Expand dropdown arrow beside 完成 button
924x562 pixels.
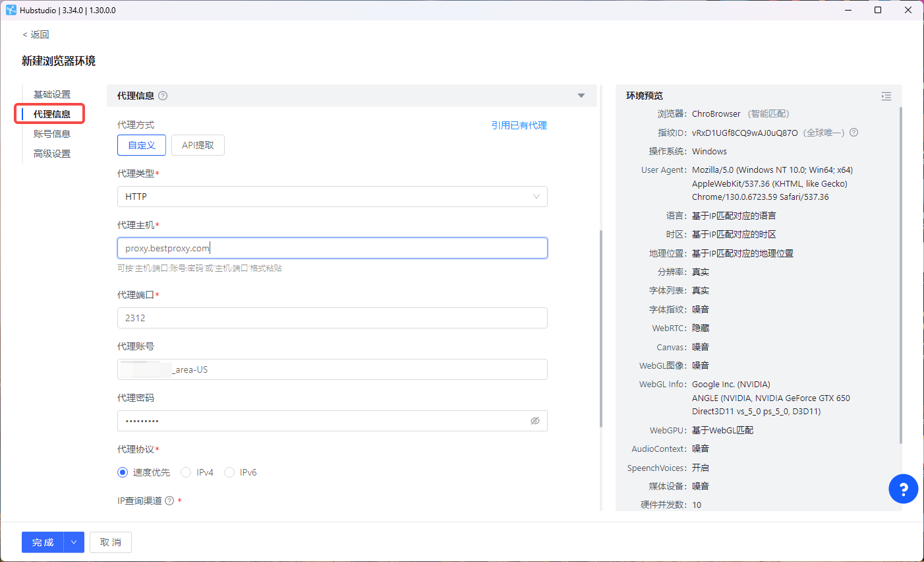74,542
